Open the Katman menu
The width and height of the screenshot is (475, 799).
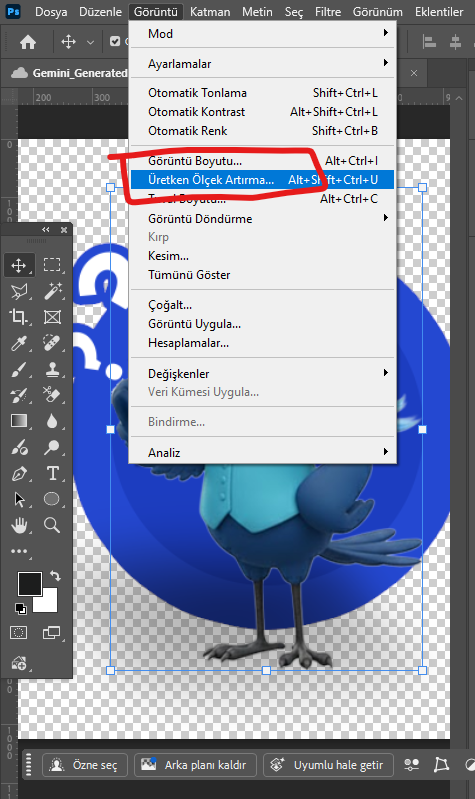(x=210, y=12)
